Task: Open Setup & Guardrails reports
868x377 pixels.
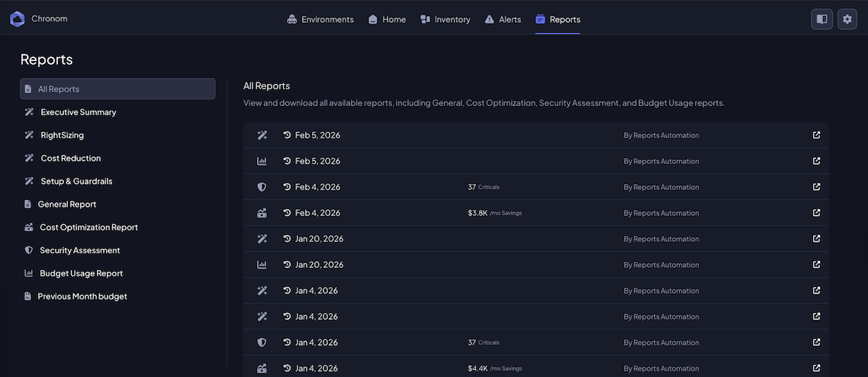Action: point(76,181)
